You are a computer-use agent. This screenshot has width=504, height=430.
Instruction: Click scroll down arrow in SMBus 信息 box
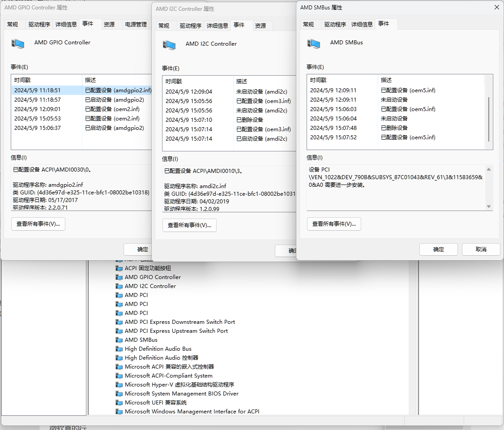488,206
